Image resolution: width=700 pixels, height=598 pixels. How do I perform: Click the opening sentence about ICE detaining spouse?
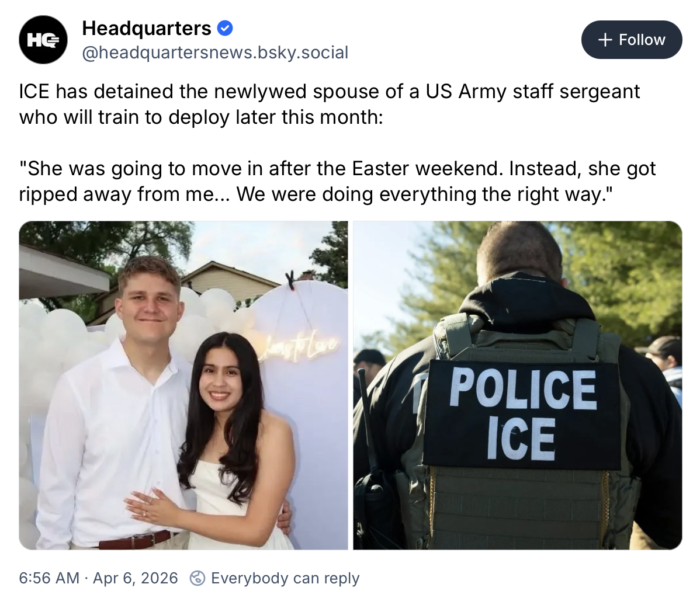coord(330,104)
